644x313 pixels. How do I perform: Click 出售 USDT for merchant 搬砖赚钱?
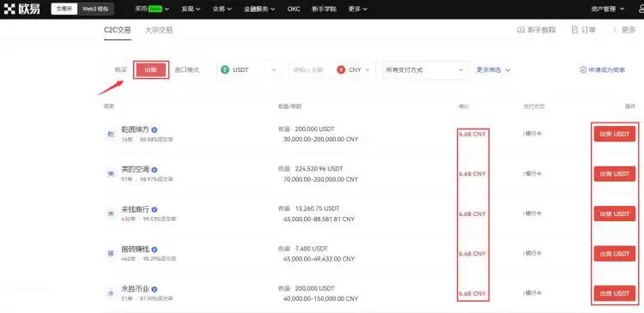(x=615, y=254)
